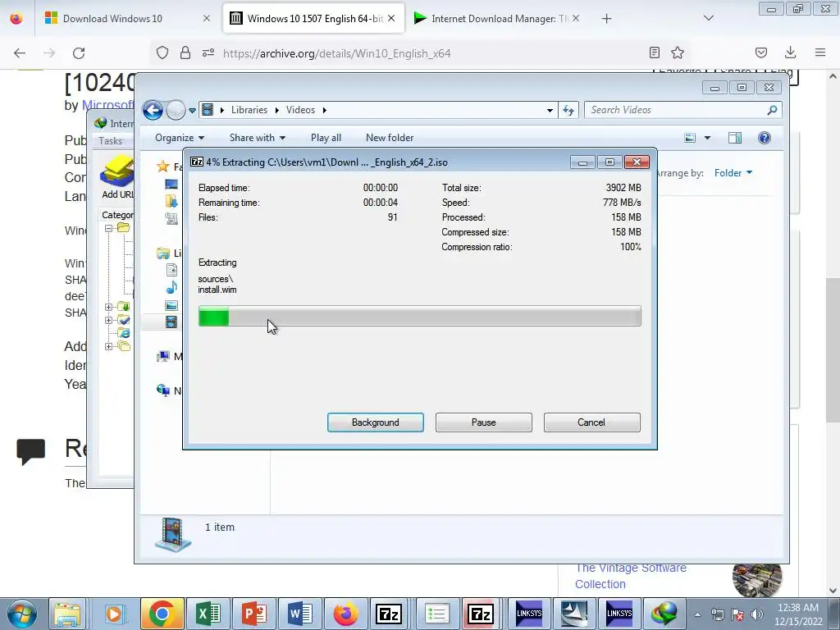
Task: Click Save to Pocket icon
Action: point(760,52)
